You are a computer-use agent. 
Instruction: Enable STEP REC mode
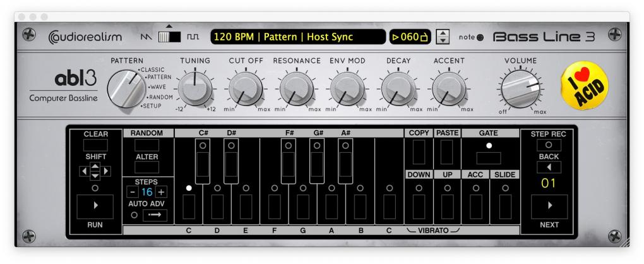[x=549, y=145]
